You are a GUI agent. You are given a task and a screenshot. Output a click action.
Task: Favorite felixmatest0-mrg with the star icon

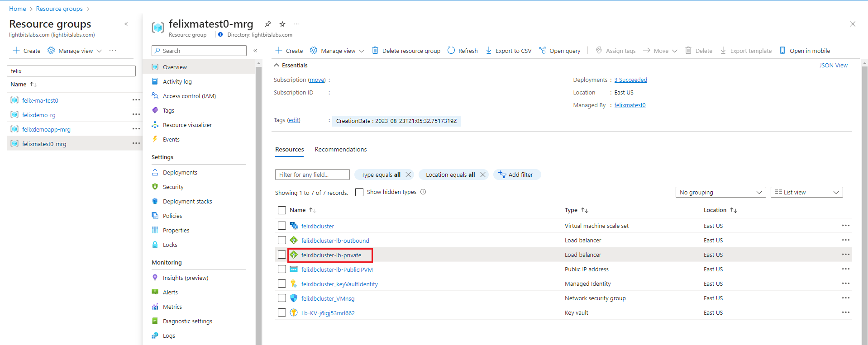[282, 24]
